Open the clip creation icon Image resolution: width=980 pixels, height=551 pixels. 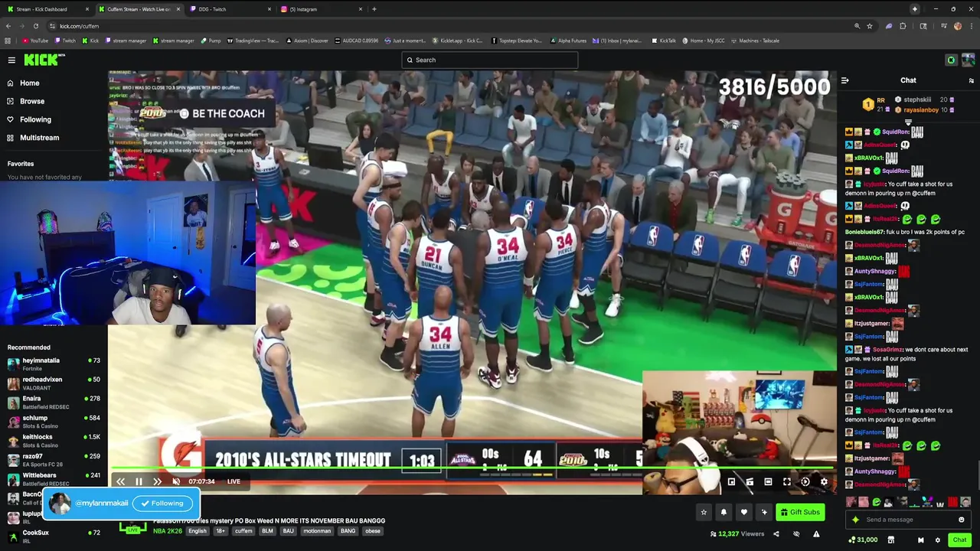750,481
